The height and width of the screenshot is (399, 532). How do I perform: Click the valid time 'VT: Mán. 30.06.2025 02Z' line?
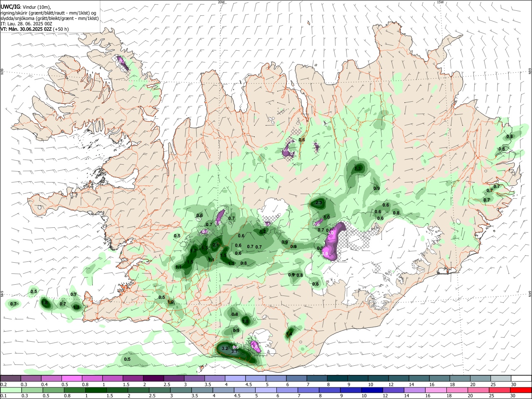click(35, 29)
